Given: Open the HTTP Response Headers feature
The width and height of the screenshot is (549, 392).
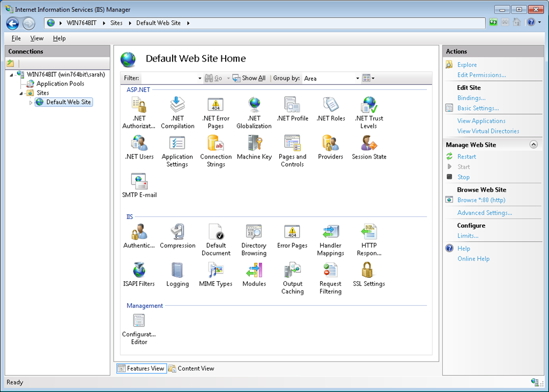Looking at the screenshot, I should pos(369,240).
